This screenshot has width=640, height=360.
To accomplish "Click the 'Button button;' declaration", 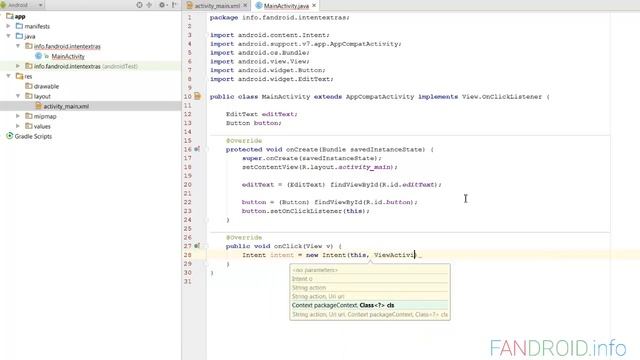I will [253, 123].
